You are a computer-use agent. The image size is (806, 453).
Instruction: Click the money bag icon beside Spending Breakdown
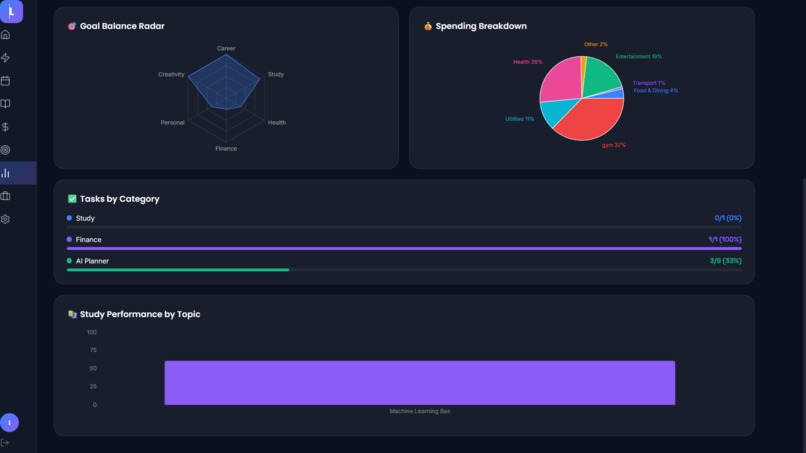tap(428, 26)
